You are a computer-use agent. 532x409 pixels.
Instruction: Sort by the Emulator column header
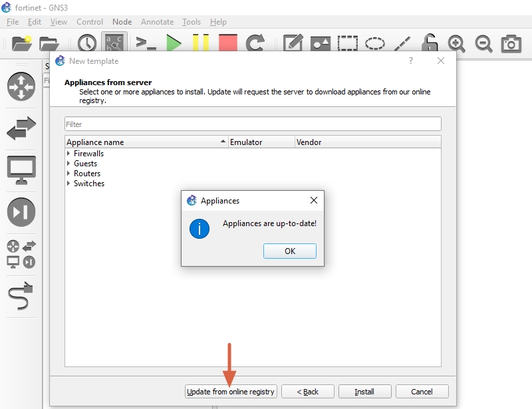(x=261, y=142)
